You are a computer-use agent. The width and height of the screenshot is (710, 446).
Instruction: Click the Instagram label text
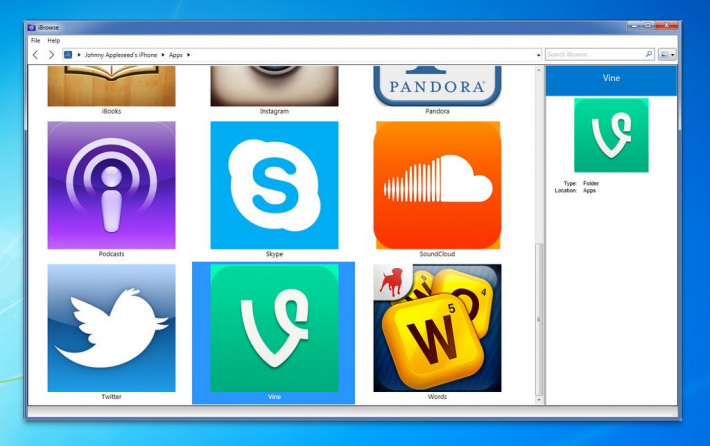(274, 111)
